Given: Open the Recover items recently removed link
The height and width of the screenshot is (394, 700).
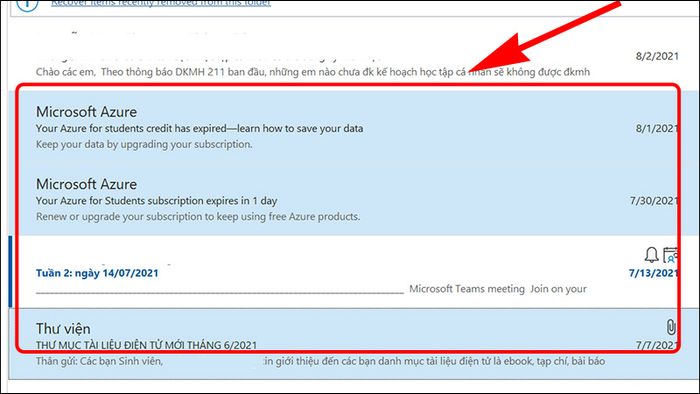Looking at the screenshot, I should pos(161,3).
